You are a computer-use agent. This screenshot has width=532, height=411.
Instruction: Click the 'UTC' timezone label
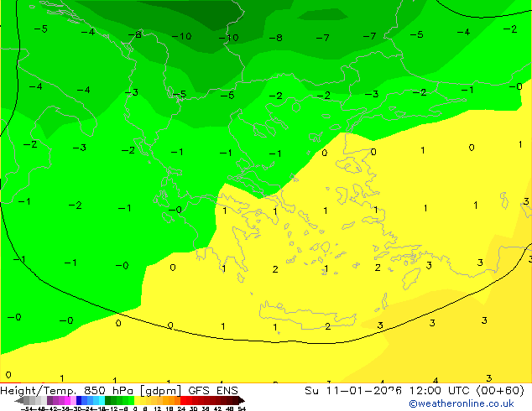click(459, 391)
